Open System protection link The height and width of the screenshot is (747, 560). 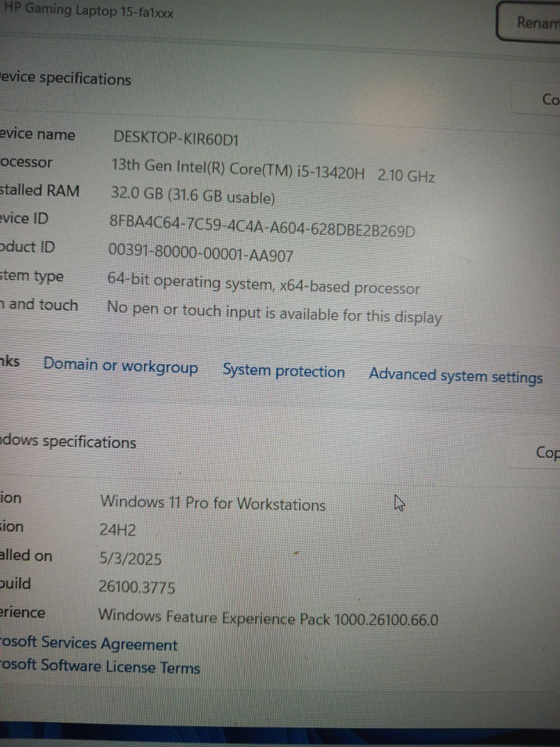click(284, 371)
